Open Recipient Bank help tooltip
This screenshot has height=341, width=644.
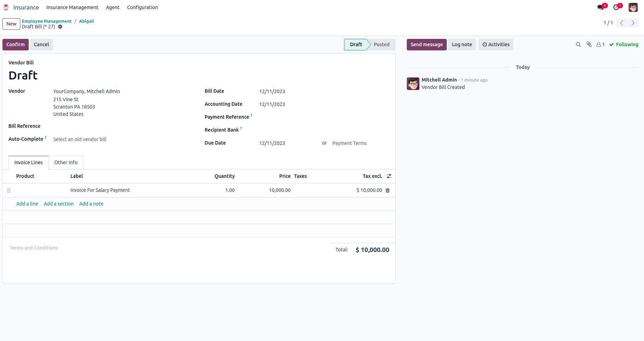pyautogui.click(x=241, y=128)
